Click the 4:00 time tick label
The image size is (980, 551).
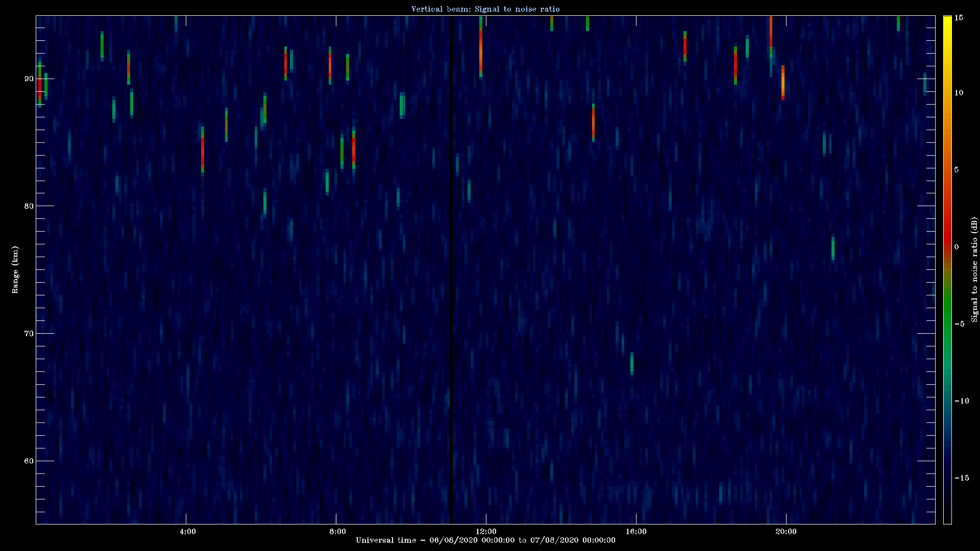pos(188,532)
